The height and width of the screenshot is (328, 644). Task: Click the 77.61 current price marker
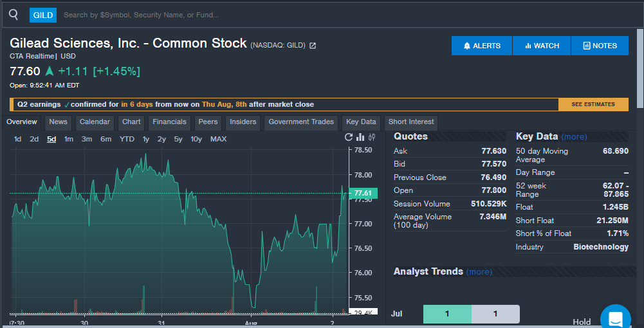coord(363,194)
